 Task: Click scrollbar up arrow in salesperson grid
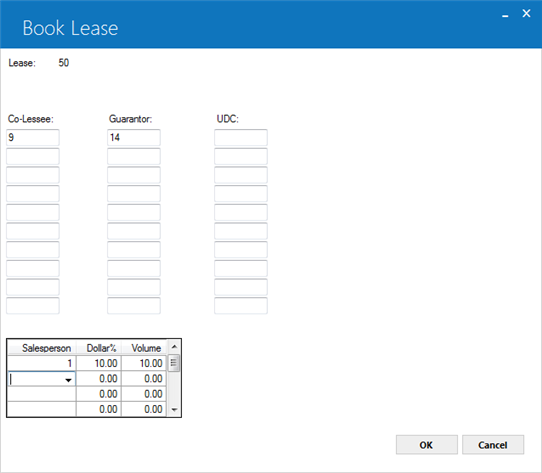(x=174, y=346)
